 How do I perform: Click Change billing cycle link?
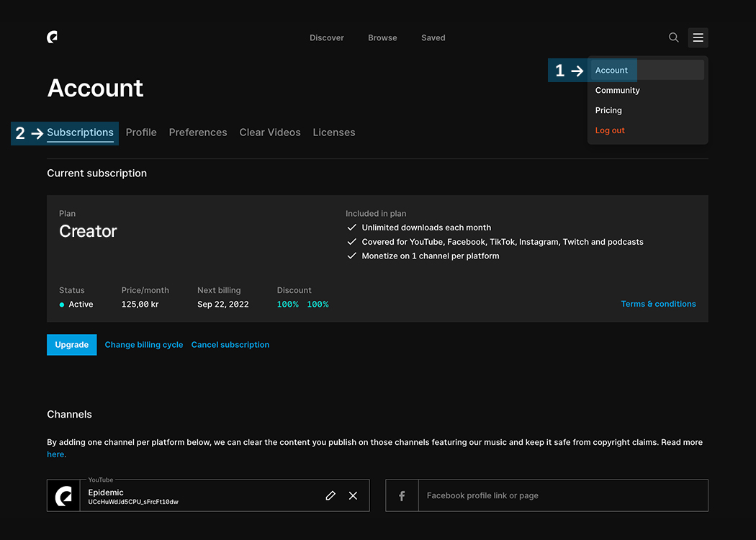(144, 345)
